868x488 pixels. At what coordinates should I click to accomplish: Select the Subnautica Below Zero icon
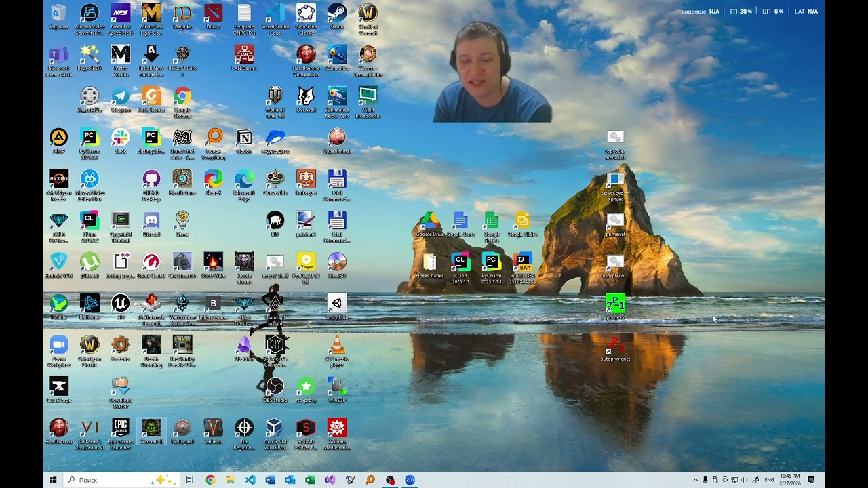(x=336, y=102)
